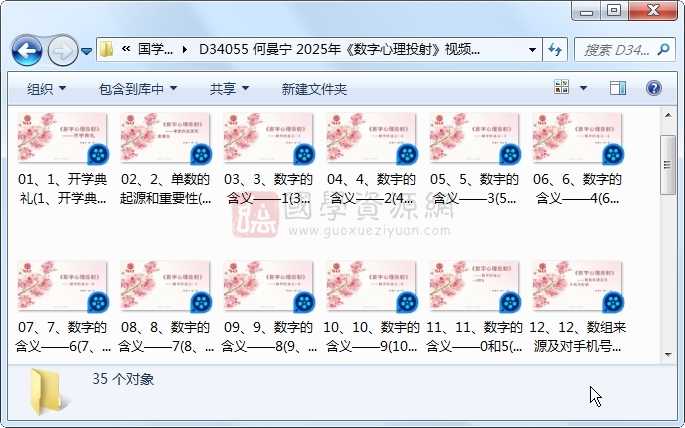Click file name text 08、8、数字的含义——7

pos(166,337)
